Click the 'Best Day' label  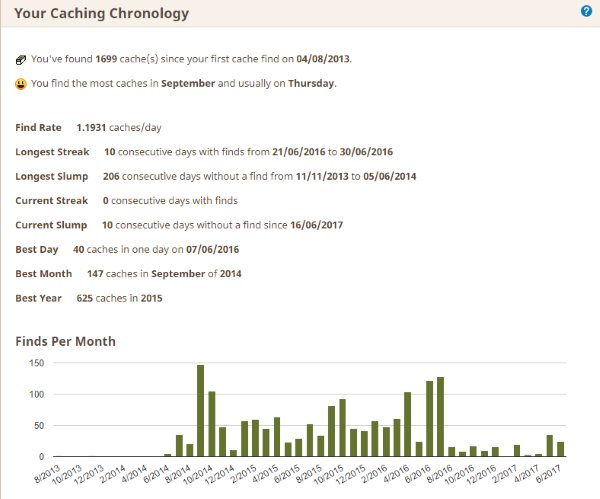pos(37,250)
